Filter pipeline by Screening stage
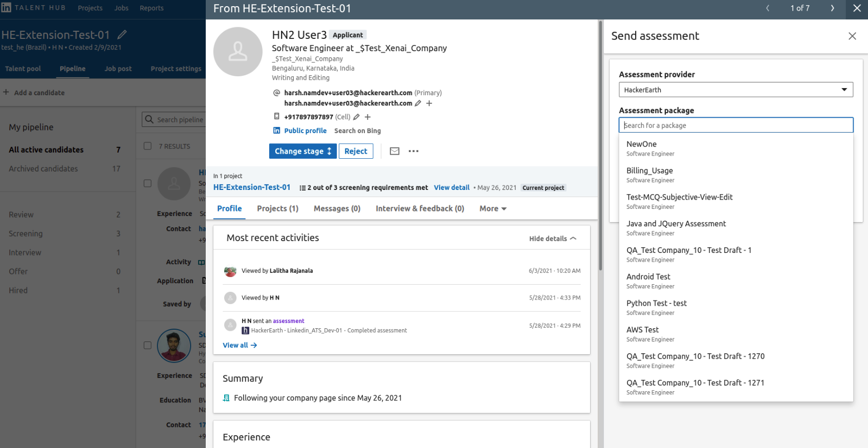The height and width of the screenshot is (448, 868). [x=64, y=234]
